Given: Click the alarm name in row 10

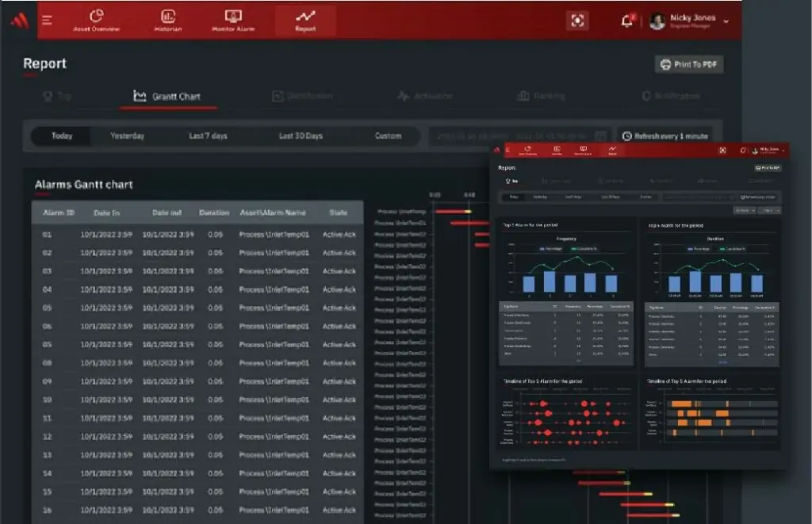Looking at the screenshot, I should pos(274,400).
